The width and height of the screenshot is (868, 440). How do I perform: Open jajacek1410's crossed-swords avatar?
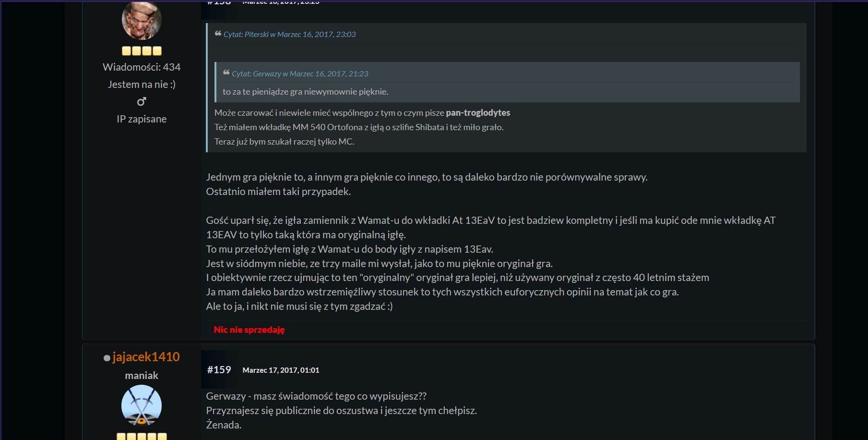pyautogui.click(x=142, y=405)
